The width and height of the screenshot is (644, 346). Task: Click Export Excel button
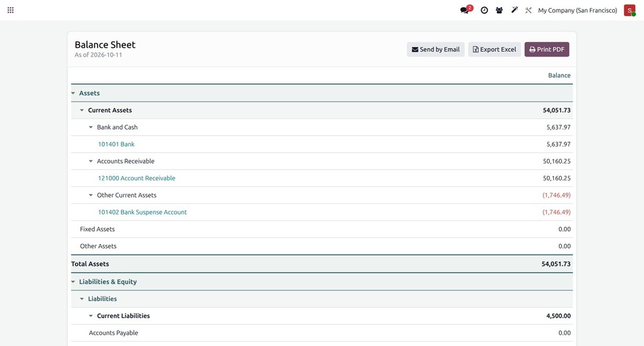(x=494, y=49)
